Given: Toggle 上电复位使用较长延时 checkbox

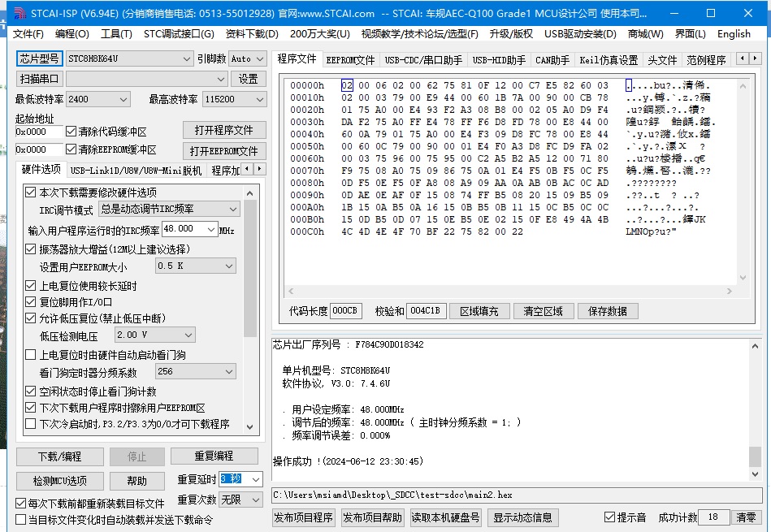Looking at the screenshot, I should 31,286.
